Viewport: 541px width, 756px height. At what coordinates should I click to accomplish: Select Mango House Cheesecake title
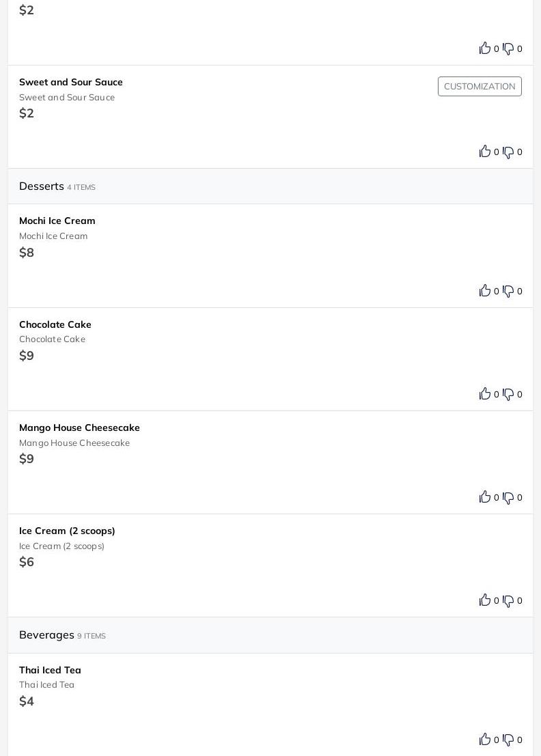pos(79,428)
